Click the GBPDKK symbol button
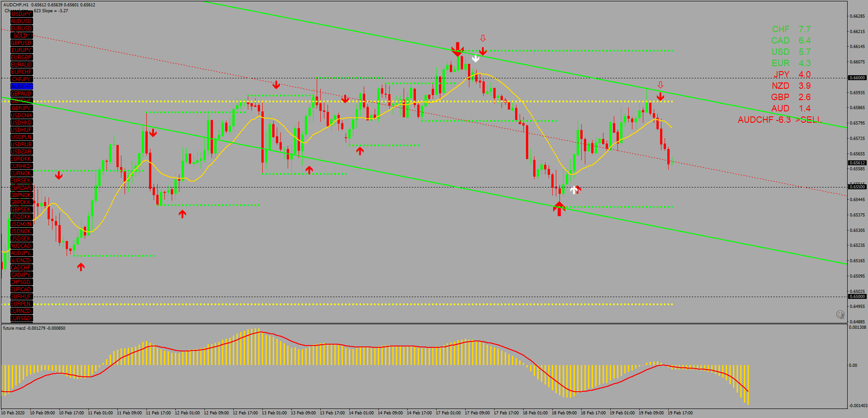 pyautogui.click(x=22, y=202)
